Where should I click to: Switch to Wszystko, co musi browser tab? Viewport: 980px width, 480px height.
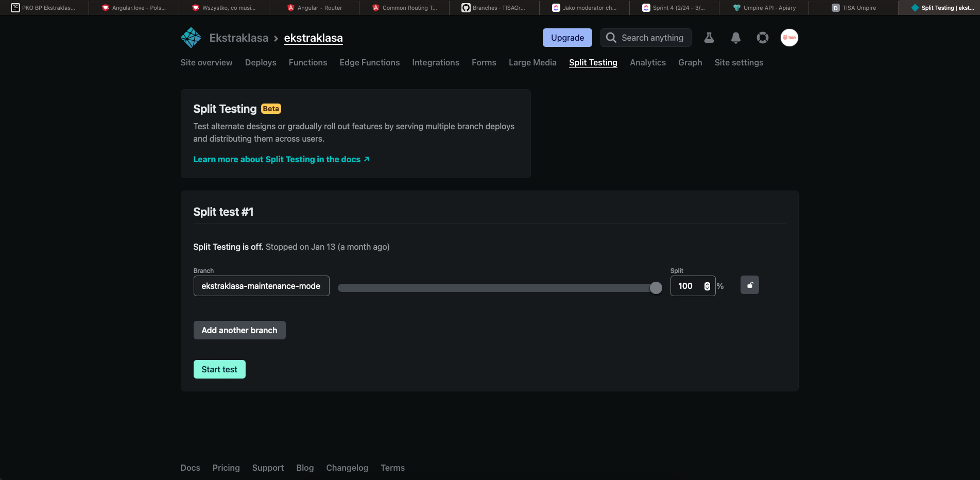(x=224, y=8)
